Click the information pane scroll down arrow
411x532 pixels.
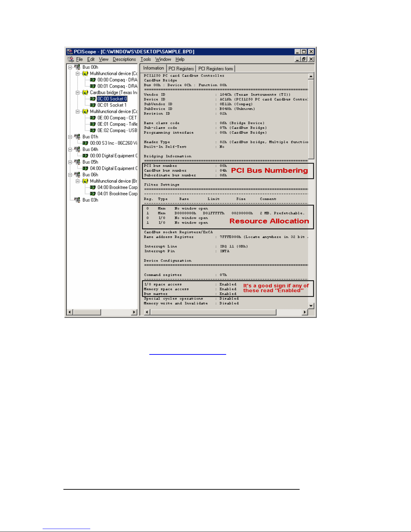(311, 306)
